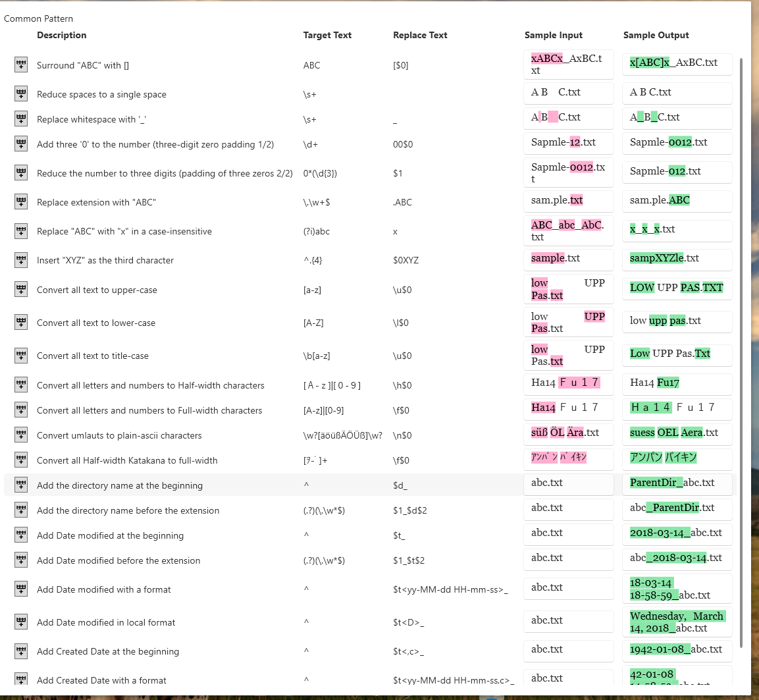
Task: Click the vertical scrollbar of the pattern list
Action: tap(742, 329)
